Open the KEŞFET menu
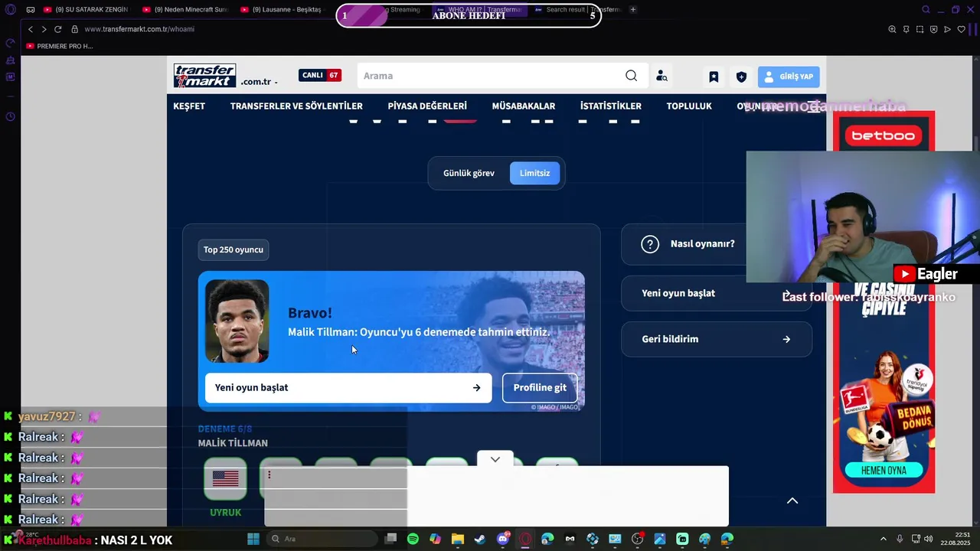Viewport: 980px width, 551px height. tap(189, 106)
